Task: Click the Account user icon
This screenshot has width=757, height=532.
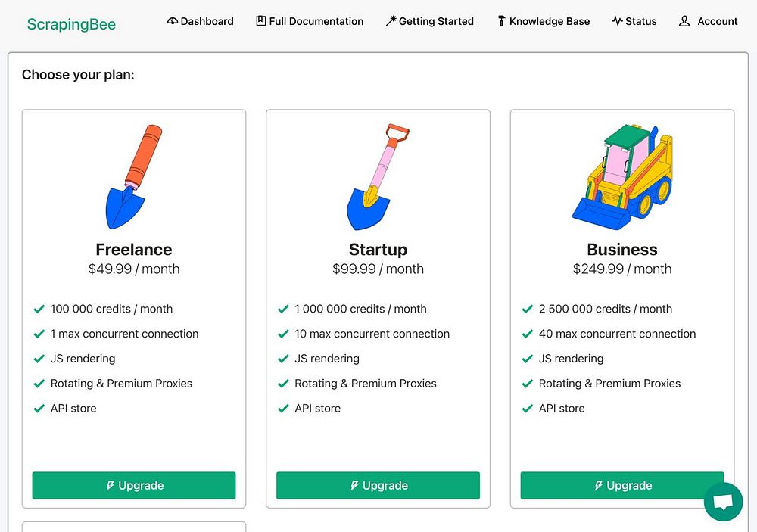Action: pyautogui.click(x=684, y=21)
